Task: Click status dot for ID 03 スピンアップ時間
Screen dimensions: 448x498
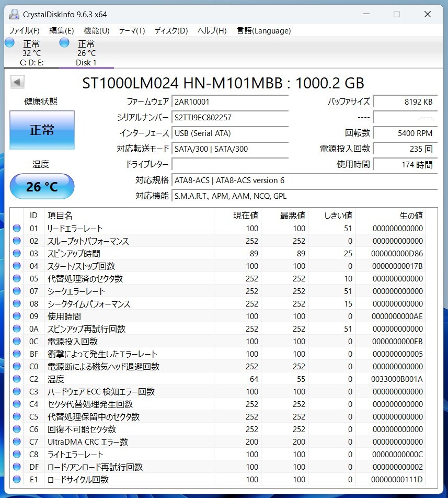Action: point(17,253)
